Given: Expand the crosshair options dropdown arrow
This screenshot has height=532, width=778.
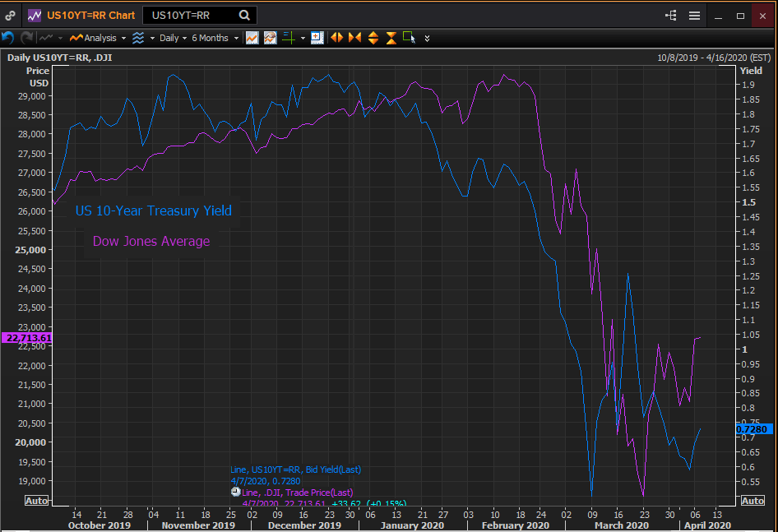Looking at the screenshot, I should coord(303,38).
